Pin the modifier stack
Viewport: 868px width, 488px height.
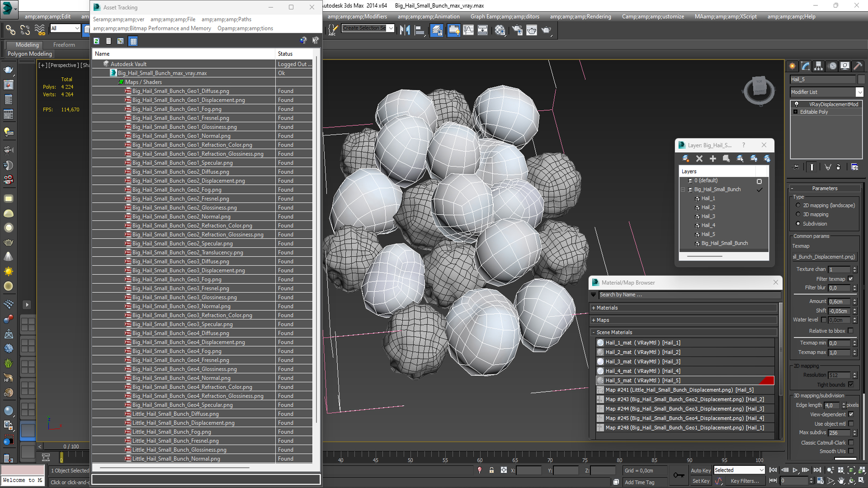click(x=796, y=167)
